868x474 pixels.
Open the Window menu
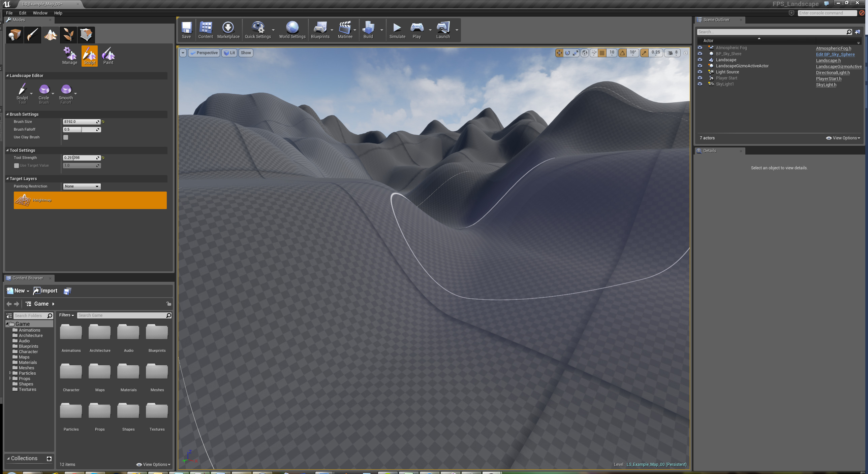pyautogui.click(x=40, y=13)
